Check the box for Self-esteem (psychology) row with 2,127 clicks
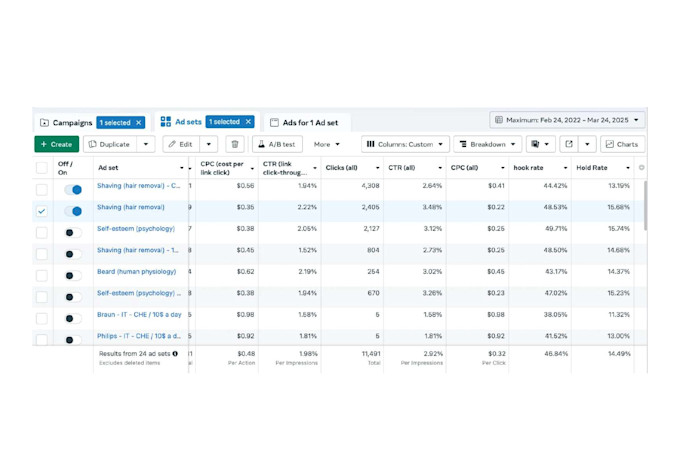Viewport: 680px width, 459px height. click(x=42, y=233)
